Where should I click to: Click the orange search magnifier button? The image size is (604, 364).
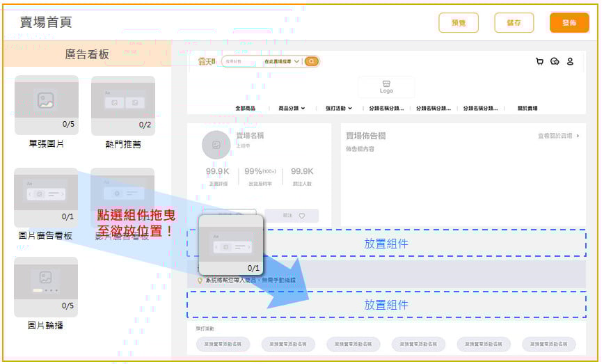tap(312, 61)
